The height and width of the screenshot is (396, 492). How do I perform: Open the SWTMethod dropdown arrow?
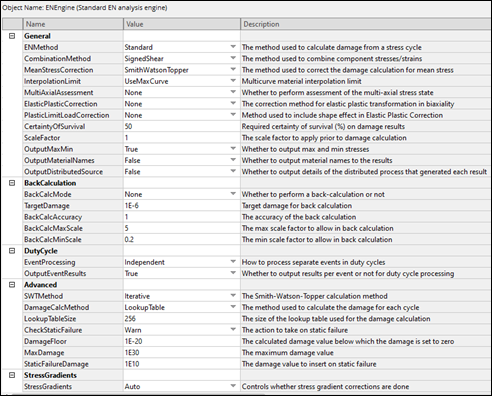pyautogui.click(x=233, y=296)
